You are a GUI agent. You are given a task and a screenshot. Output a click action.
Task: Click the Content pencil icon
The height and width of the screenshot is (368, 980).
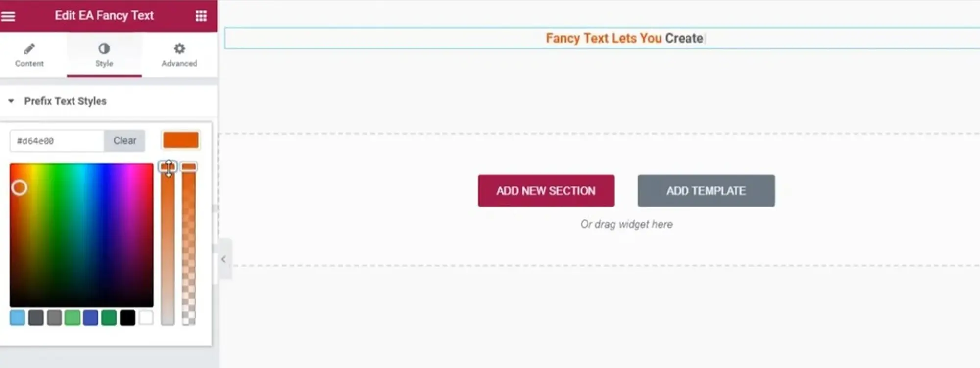(29, 48)
